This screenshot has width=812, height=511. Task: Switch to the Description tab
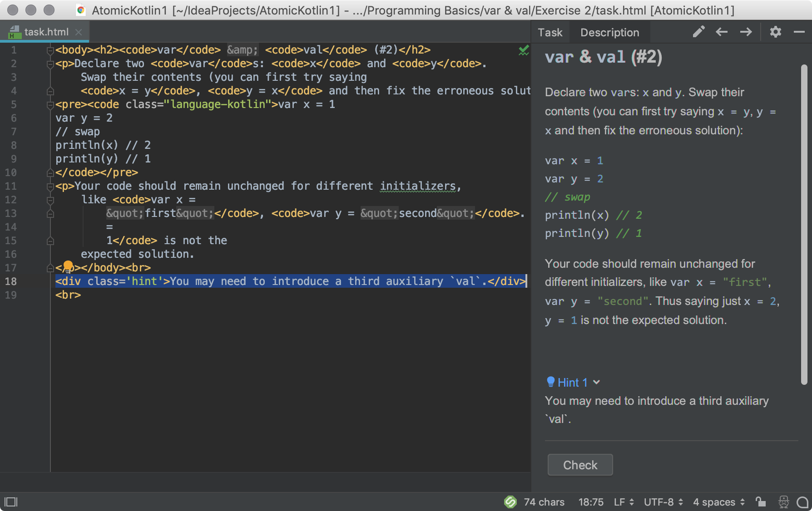609,32
